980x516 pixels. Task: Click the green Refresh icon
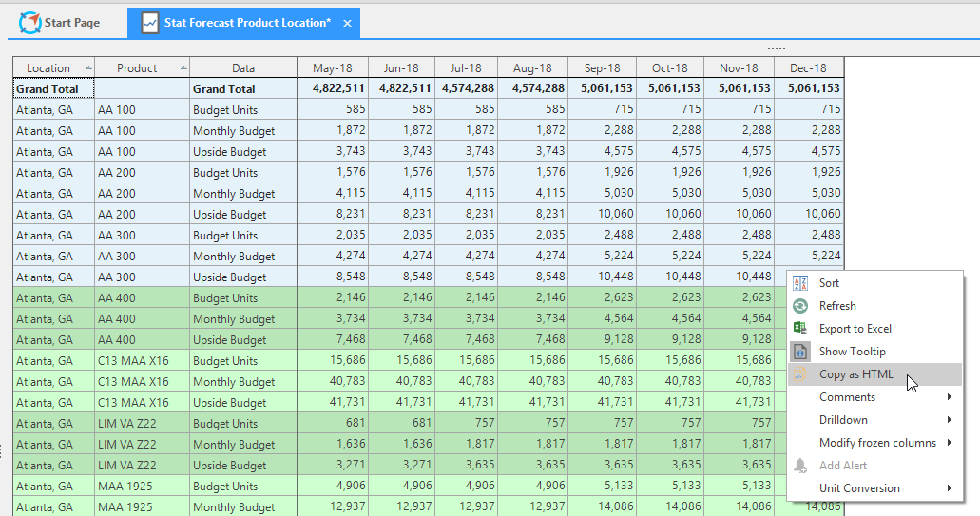pos(800,305)
